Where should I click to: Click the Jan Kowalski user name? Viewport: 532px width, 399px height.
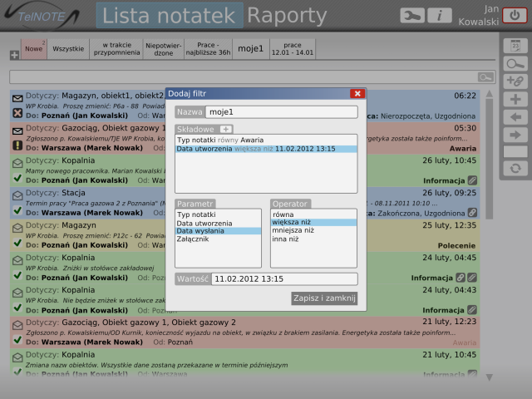click(479, 16)
